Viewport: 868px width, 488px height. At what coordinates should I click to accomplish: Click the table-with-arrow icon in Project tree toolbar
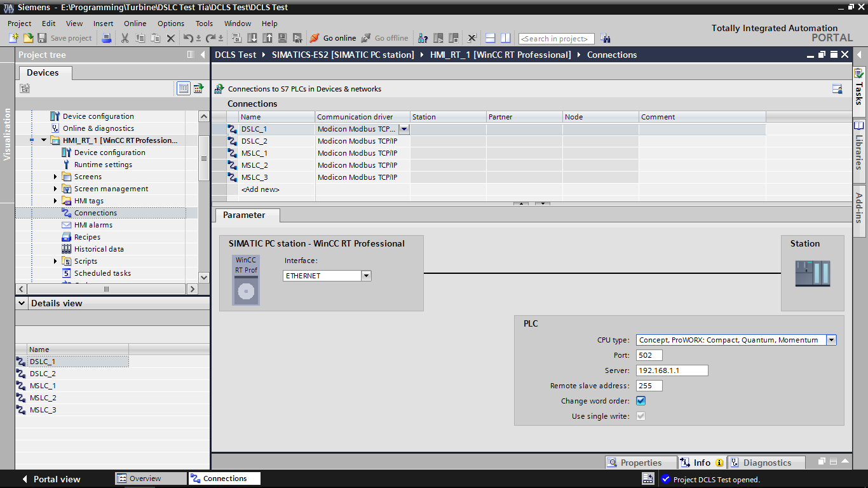tap(199, 88)
